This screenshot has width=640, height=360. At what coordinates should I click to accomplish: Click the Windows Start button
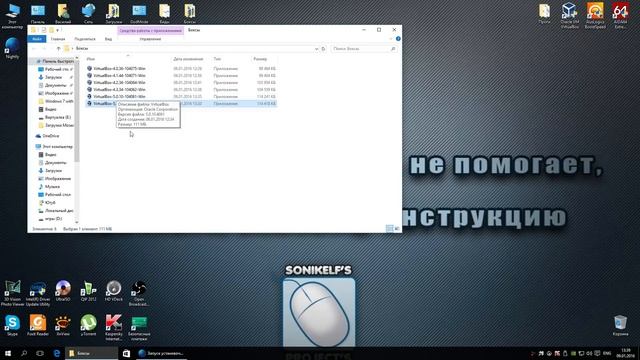(x=8, y=353)
